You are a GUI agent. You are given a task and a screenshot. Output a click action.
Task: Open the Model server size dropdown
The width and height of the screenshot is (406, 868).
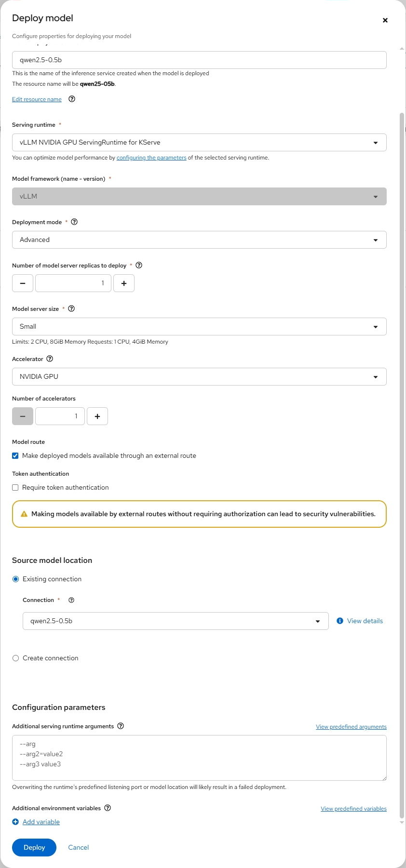(199, 326)
